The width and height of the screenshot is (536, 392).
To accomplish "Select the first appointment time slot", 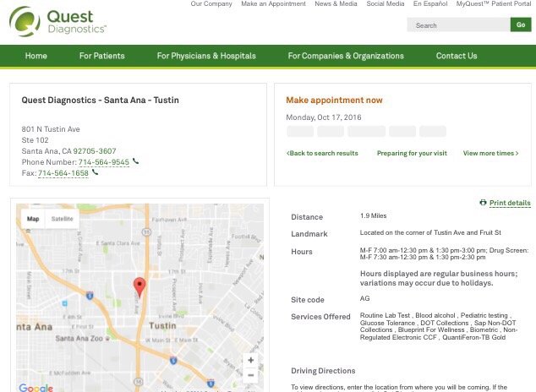I will click(299, 132).
